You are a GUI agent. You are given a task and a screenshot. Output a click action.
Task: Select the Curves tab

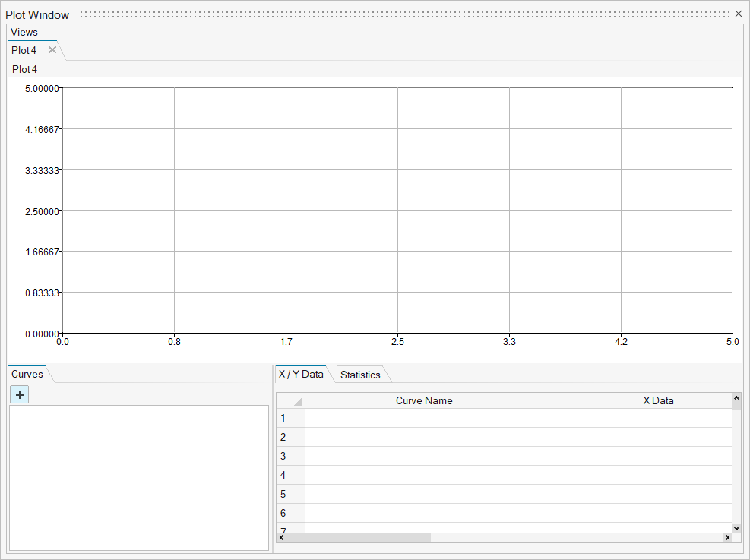click(x=27, y=374)
